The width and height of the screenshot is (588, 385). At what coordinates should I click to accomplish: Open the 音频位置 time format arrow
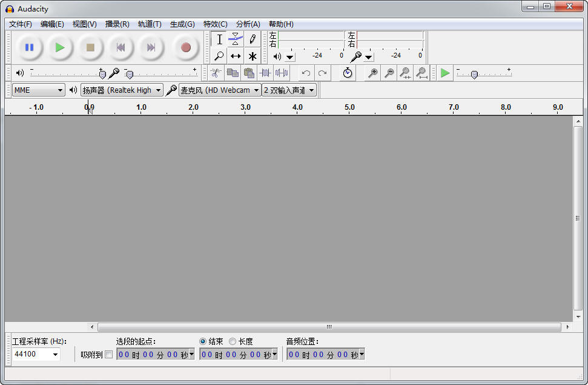[362, 354]
